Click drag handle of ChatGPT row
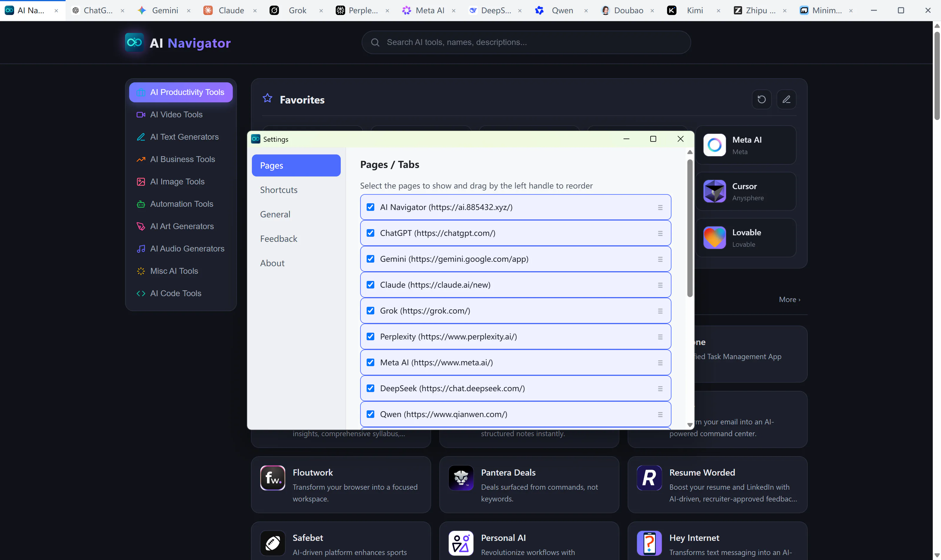The width and height of the screenshot is (941, 560). 660,233
